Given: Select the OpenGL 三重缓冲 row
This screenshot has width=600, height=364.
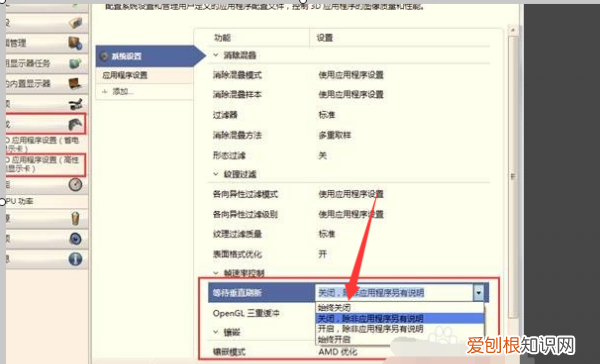Looking at the screenshot, I should click(246, 313).
